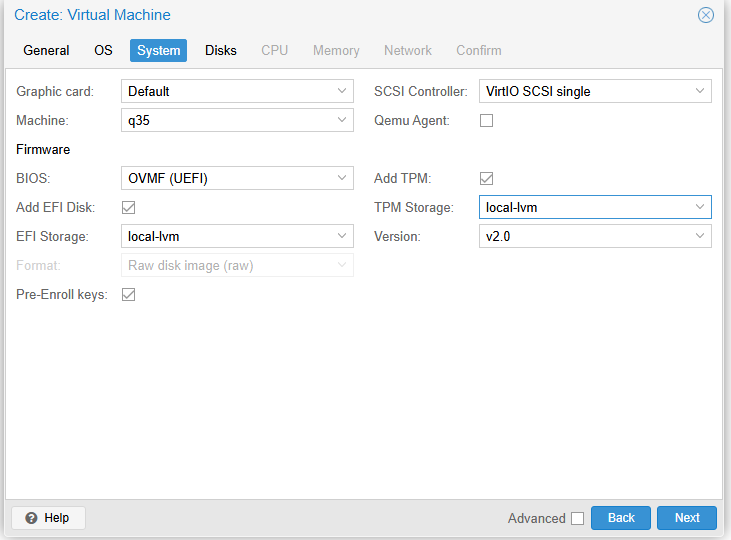Viewport: 731px width, 540px height.
Task: Toggle the Advanced checkbox
Action: pos(577,518)
